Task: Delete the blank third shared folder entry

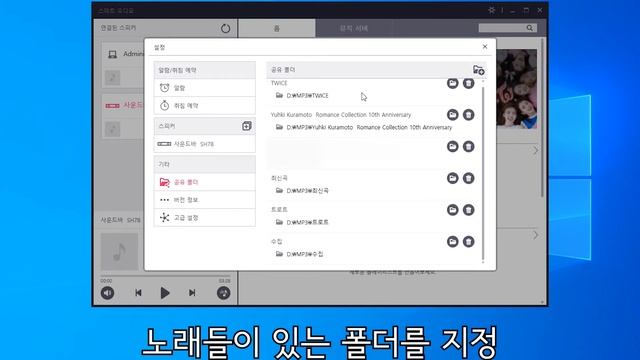Action: tap(469, 147)
